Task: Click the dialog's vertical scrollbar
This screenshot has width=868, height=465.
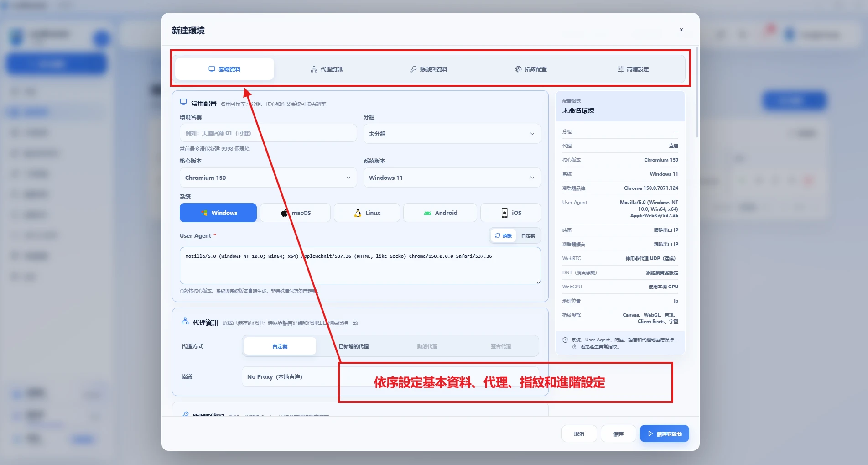Action: coord(697,91)
